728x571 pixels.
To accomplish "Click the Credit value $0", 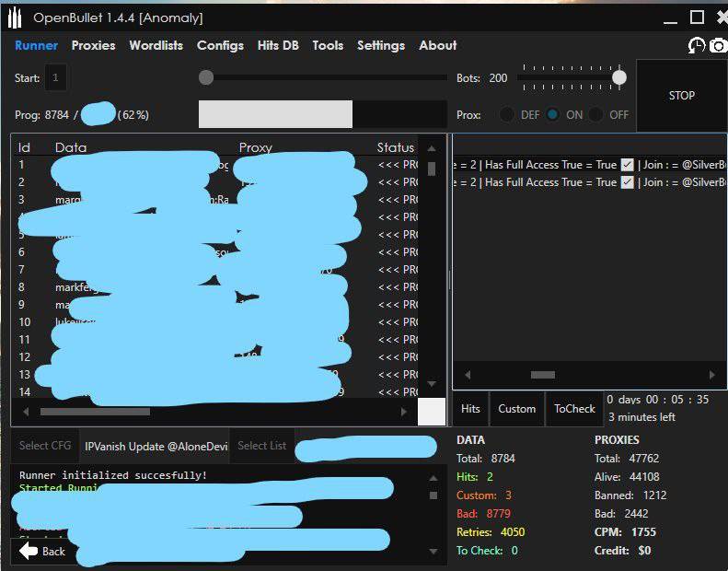I will pyautogui.click(x=644, y=551).
